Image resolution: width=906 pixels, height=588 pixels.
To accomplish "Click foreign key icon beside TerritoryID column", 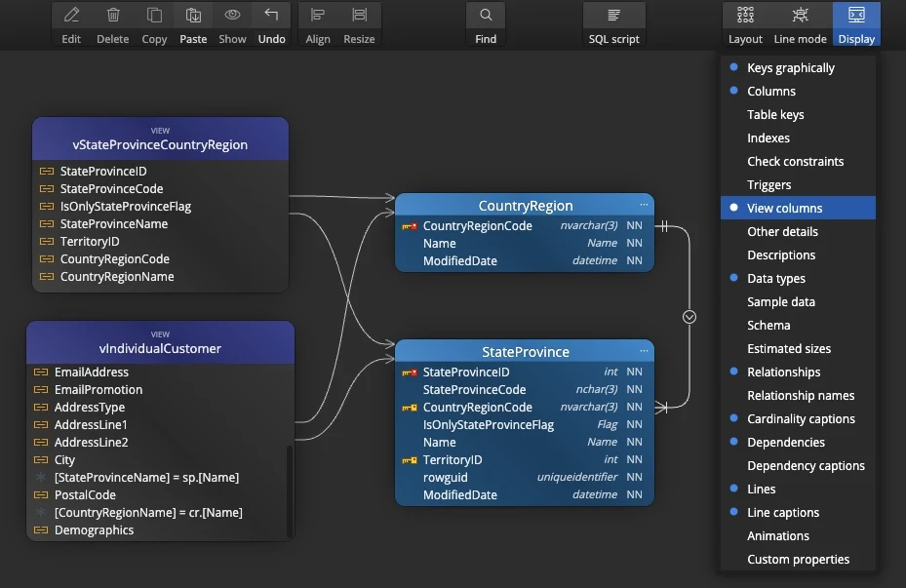I will coord(409,460).
